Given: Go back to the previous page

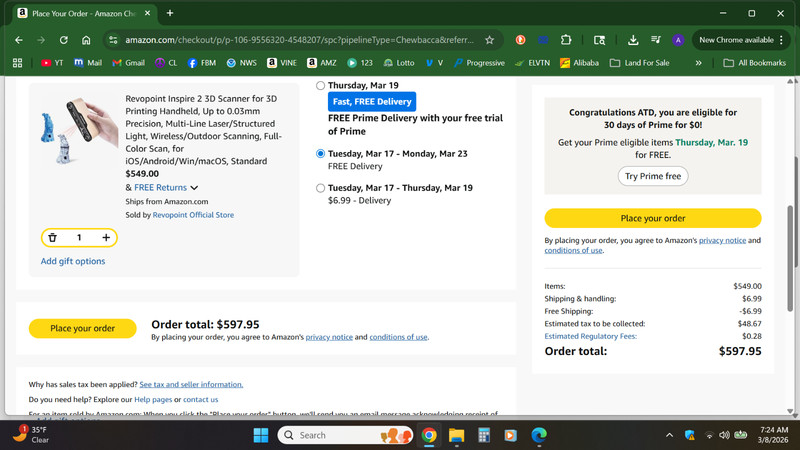Looking at the screenshot, I should (19, 40).
